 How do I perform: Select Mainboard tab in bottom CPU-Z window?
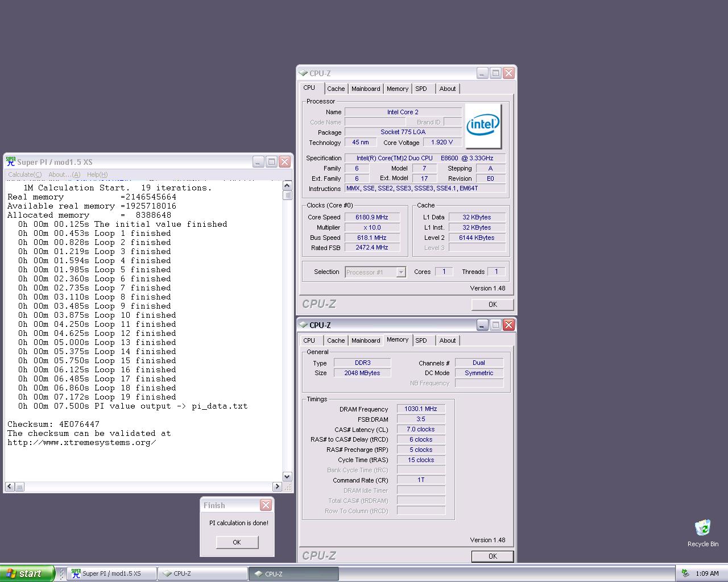(366, 340)
